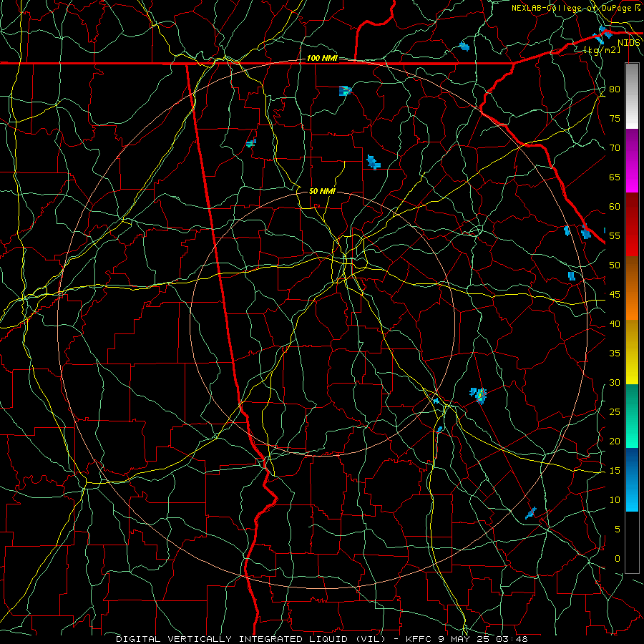The height and width of the screenshot is (644, 644).
Task: Select the [kg/m2] units label
Action: [602, 50]
